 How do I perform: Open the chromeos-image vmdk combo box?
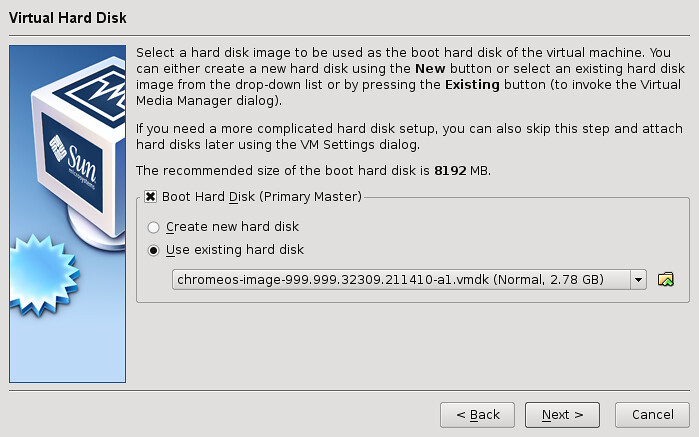(x=409, y=280)
